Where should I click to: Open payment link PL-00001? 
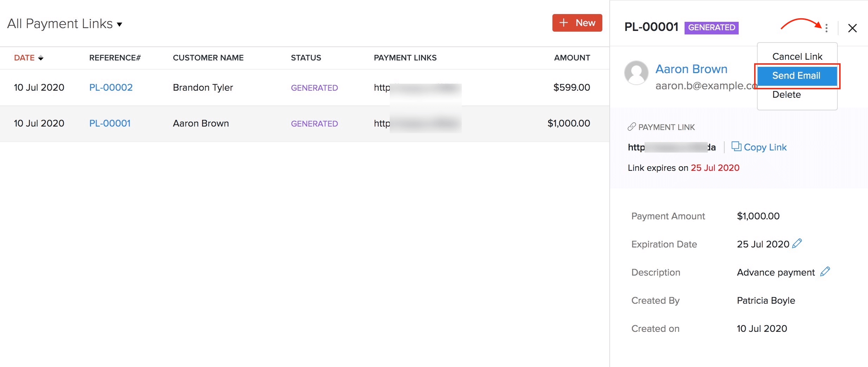tap(110, 123)
